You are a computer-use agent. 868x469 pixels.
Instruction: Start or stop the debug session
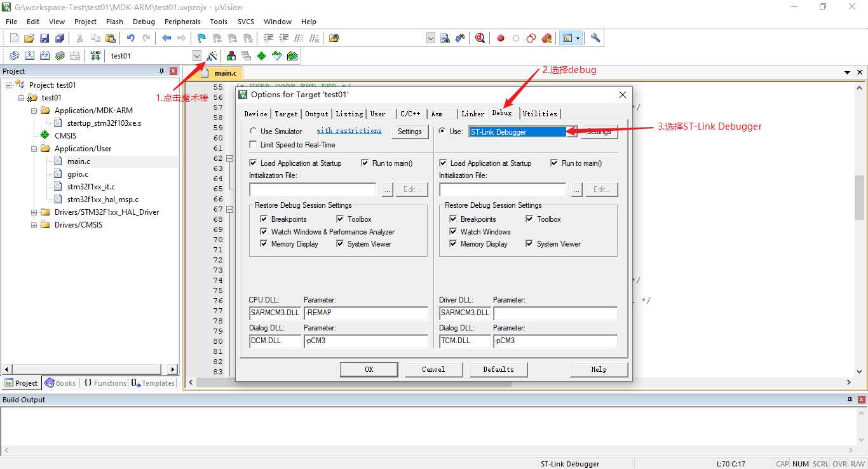point(480,38)
